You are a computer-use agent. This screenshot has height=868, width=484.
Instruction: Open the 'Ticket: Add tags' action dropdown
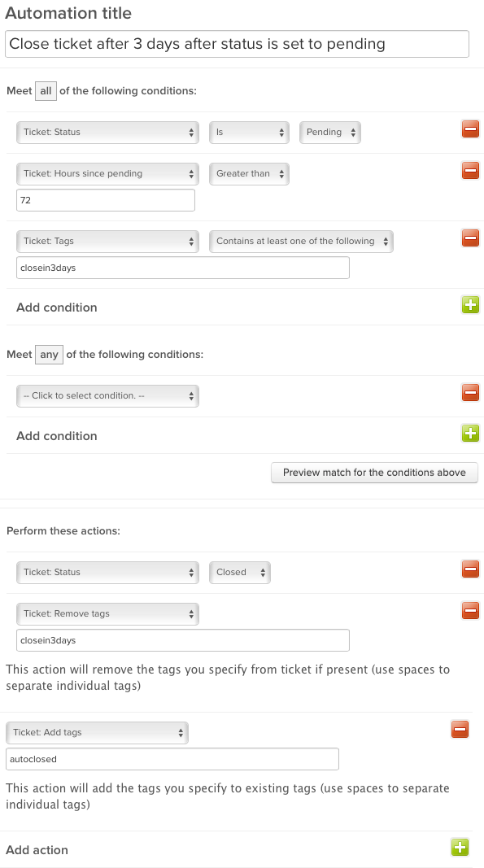pos(97,732)
